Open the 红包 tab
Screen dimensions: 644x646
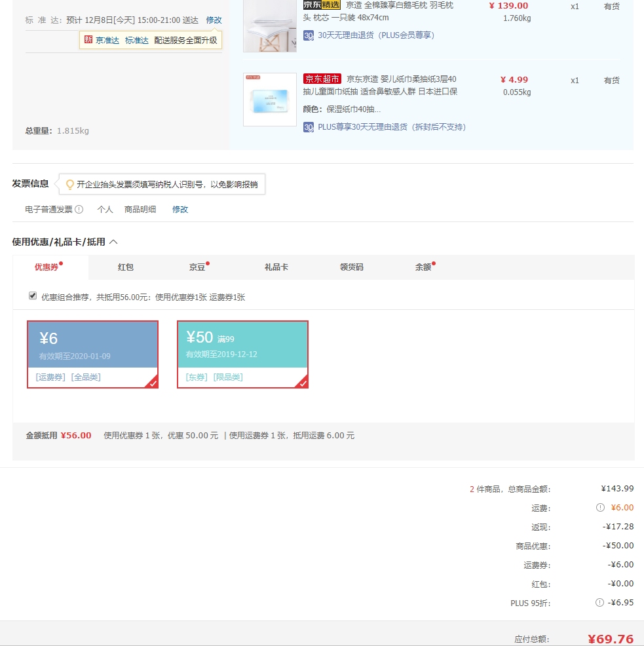click(x=126, y=267)
